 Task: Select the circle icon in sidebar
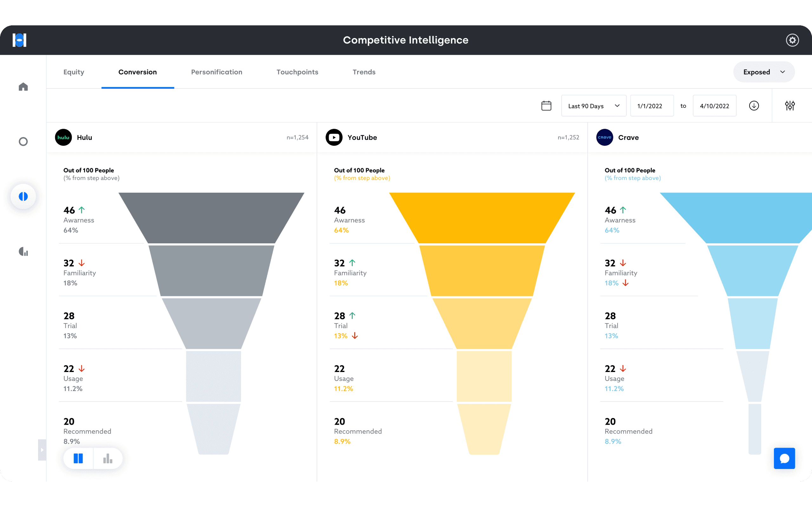coord(23,142)
